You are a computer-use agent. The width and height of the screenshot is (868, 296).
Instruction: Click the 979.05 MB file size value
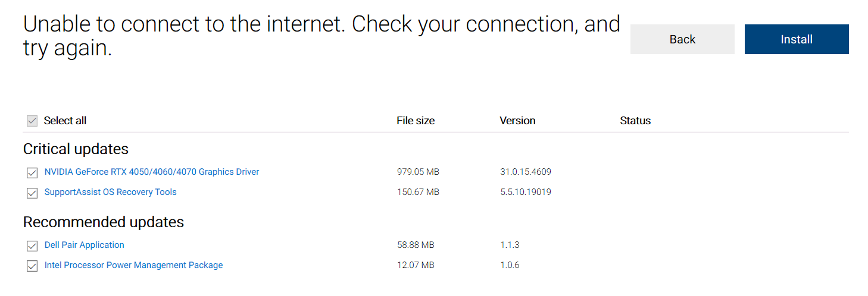418,172
